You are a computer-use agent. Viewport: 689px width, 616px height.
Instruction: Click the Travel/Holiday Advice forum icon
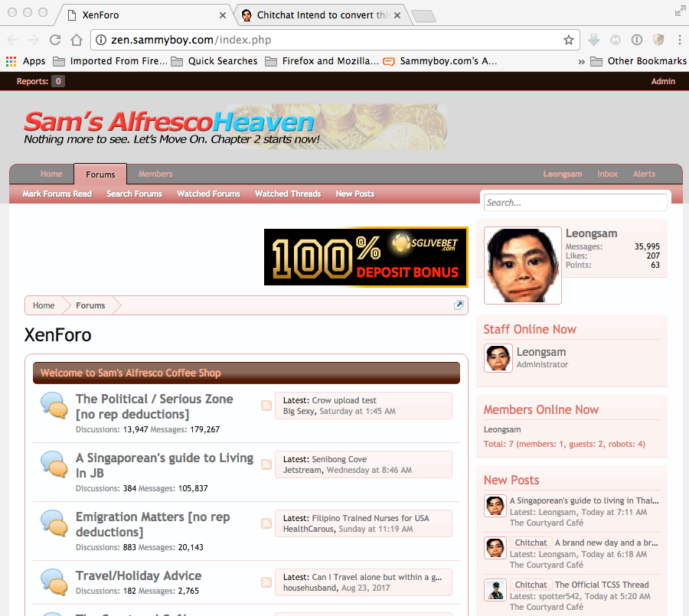pyautogui.click(x=54, y=582)
